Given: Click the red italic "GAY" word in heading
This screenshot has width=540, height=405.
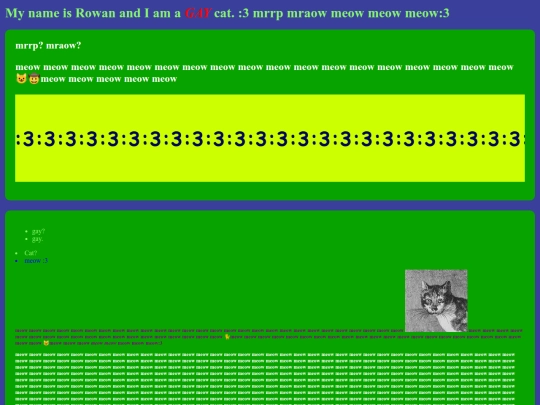Looking at the screenshot, I should 198,13.
